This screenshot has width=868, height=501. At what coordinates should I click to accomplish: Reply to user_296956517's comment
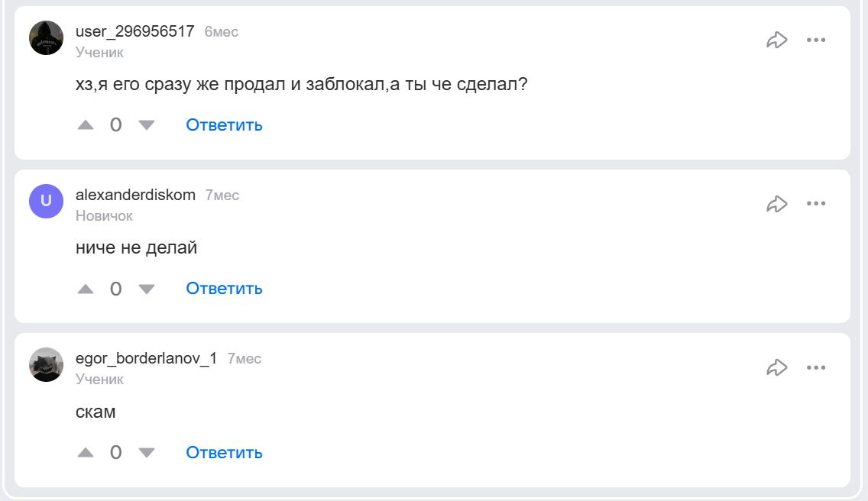224,125
